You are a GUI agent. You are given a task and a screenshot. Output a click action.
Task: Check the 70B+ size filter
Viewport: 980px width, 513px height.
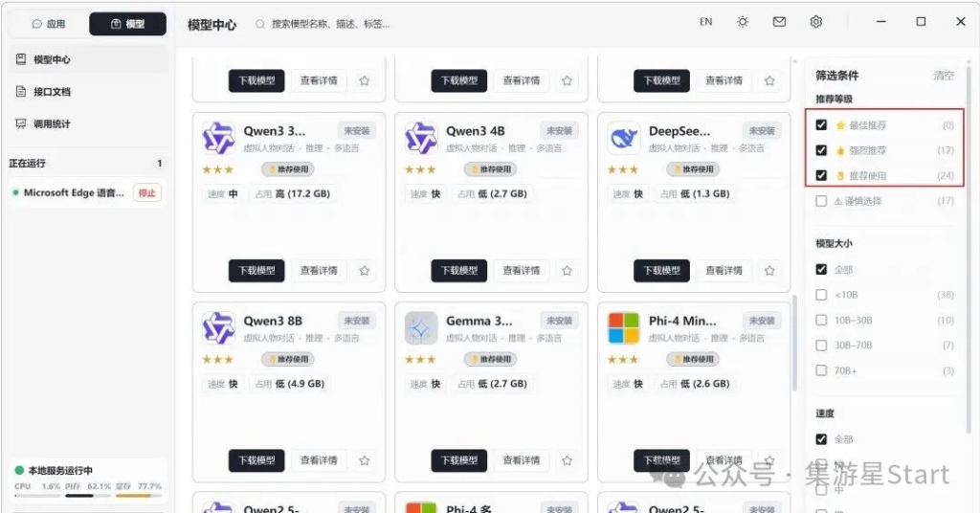click(821, 370)
